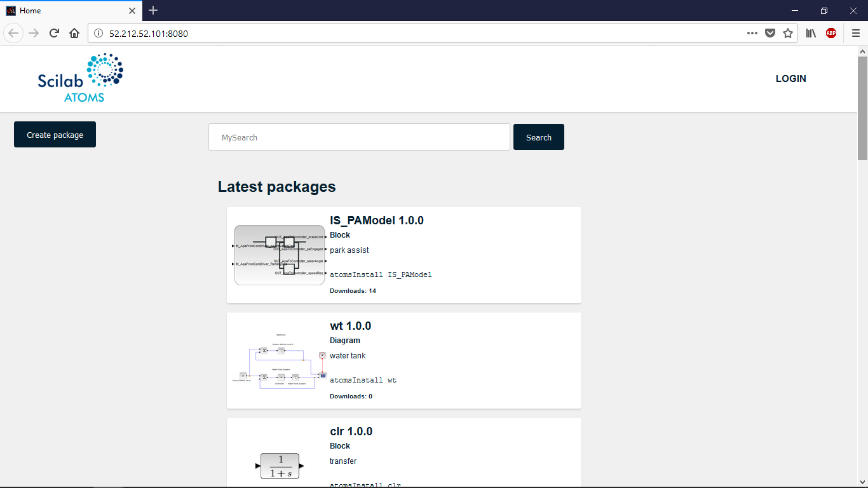The image size is (868, 488).
Task: Reload the page with the refresh icon
Action: tap(55, 33)
